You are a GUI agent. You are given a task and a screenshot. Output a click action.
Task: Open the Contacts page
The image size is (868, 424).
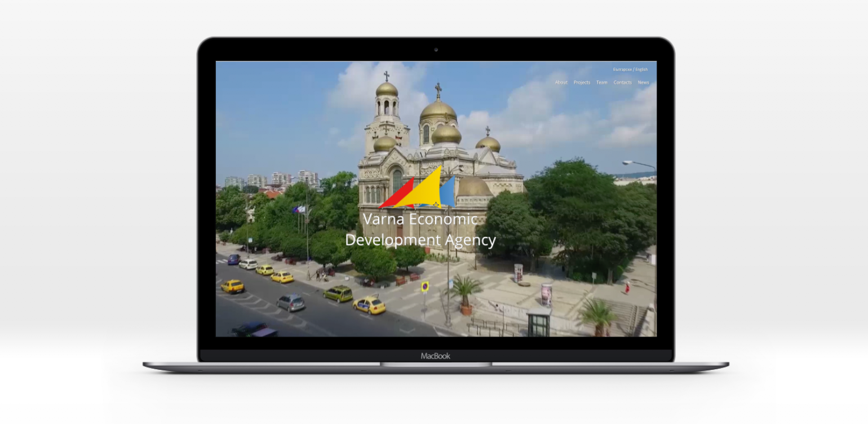tap(623, 82)
